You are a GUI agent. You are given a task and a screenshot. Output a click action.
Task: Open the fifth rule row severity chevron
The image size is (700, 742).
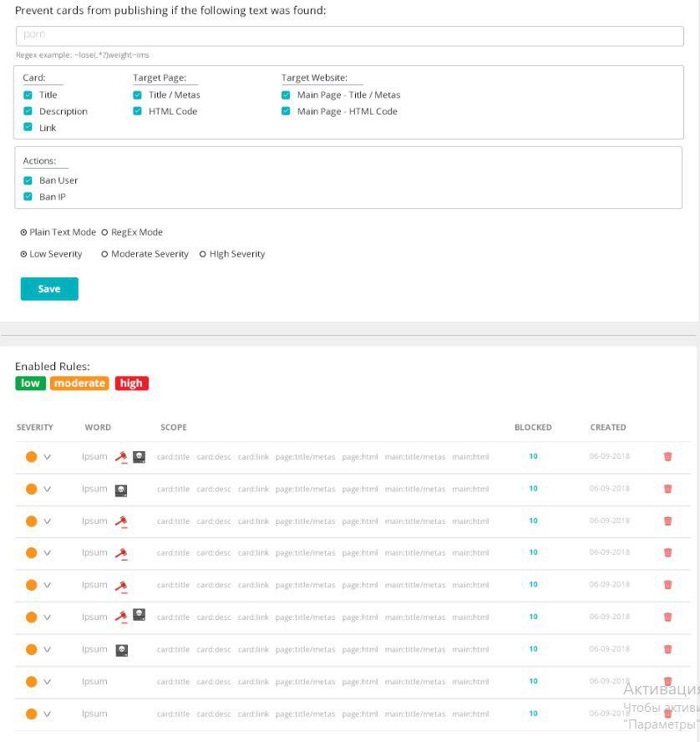47,586
